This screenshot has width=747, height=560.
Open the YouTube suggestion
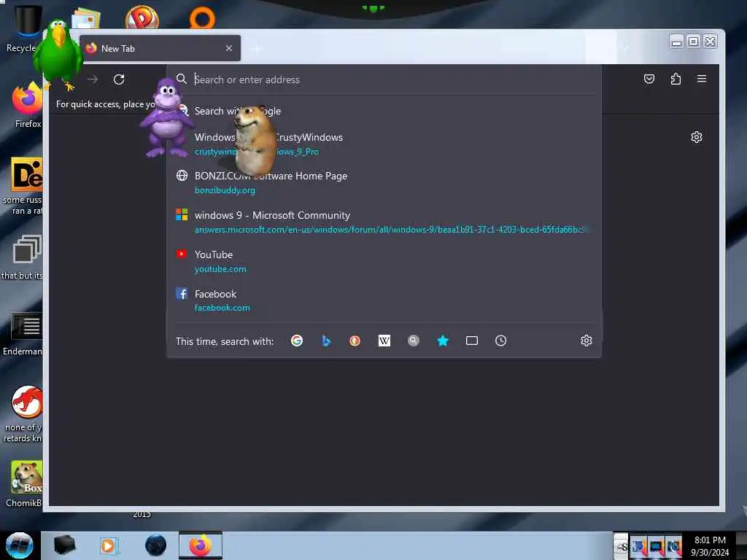[384, 262]
